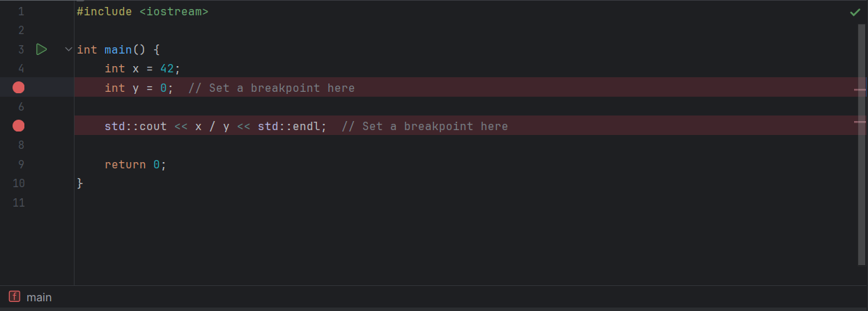Remove the breakpoint on the int y line
Viewport: 868px width, 311px height.
click(x=19, y=88)
